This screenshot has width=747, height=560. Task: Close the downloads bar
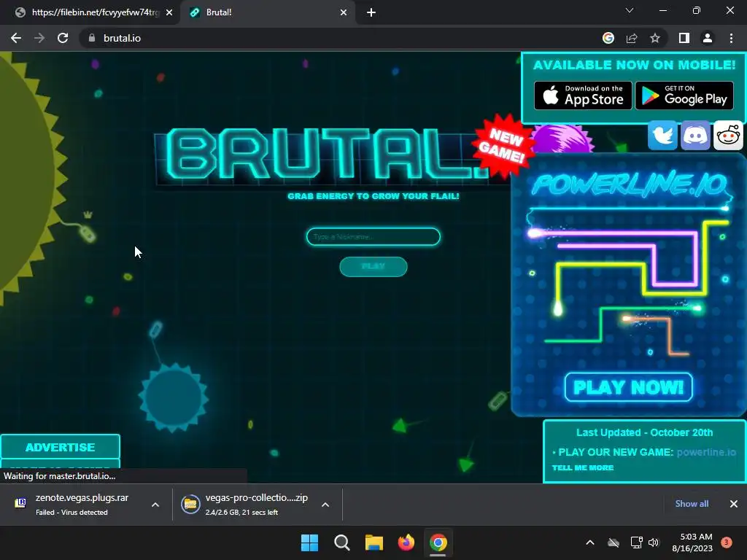click(734, 504)
